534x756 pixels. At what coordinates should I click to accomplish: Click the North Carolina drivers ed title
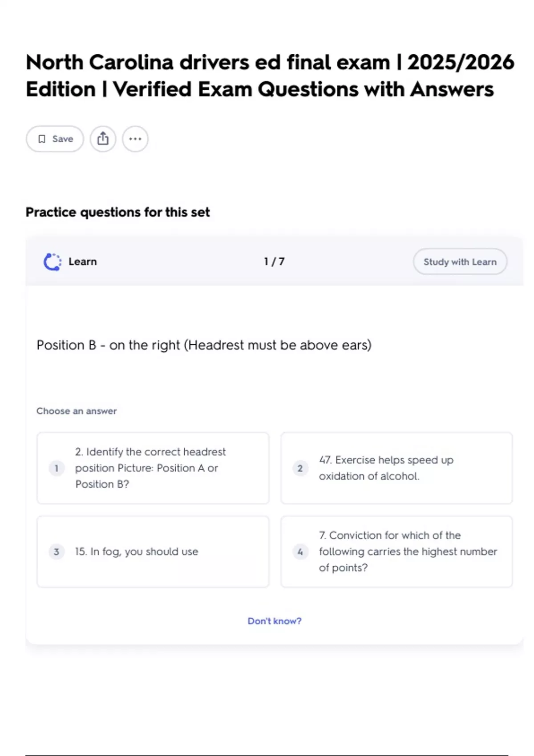(270, 76)
